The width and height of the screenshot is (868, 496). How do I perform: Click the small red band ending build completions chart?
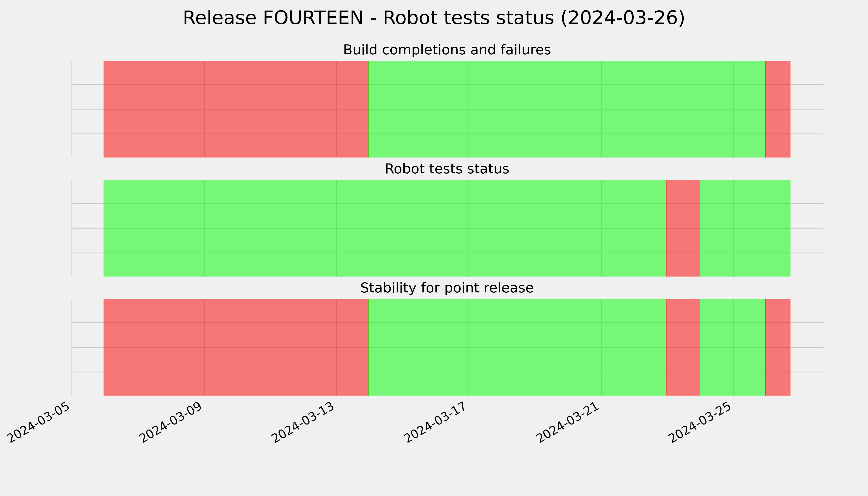coord(778,109)
